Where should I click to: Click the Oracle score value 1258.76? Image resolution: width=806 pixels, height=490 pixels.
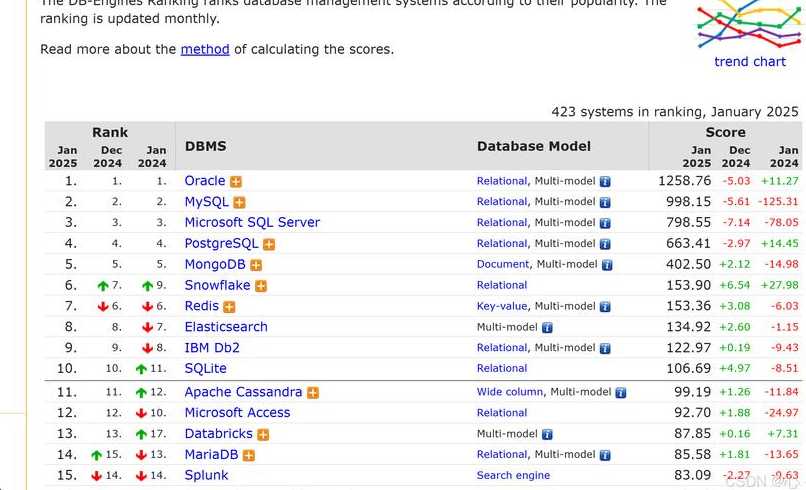point(684,181)
